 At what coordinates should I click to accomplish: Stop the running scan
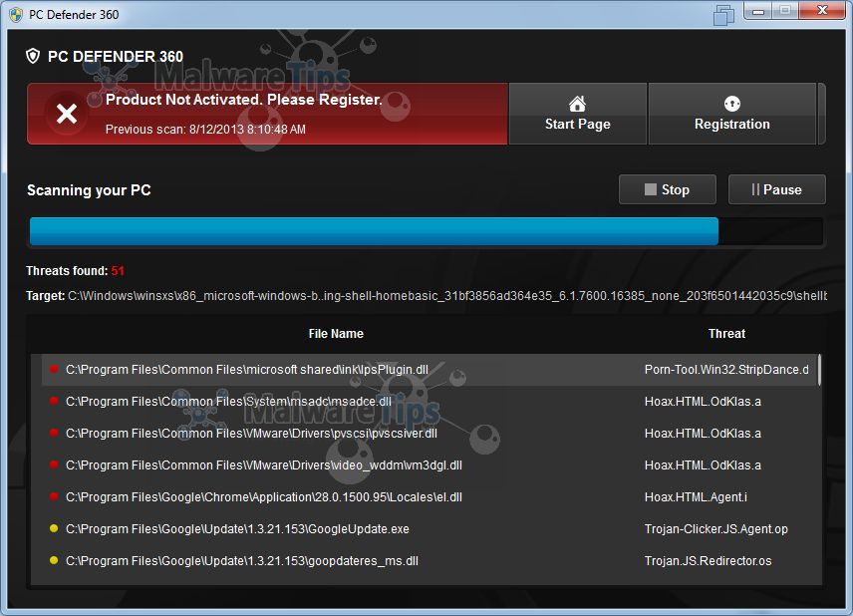[x=668, y=189]
